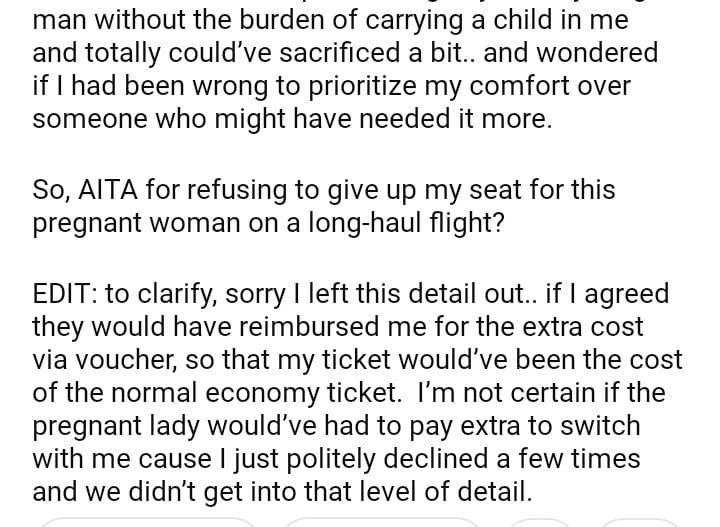
Task: Click the word 'AITA' in the question
Action: tap(107, 189)
